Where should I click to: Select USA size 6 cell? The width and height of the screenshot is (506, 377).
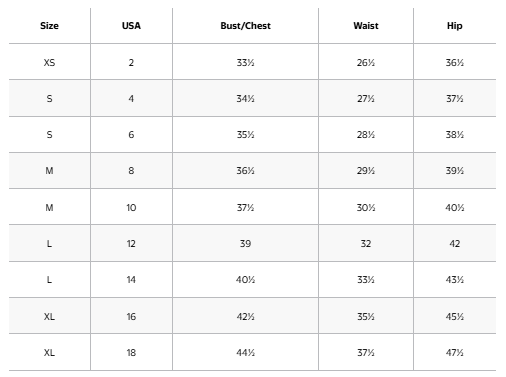(131, 135)
